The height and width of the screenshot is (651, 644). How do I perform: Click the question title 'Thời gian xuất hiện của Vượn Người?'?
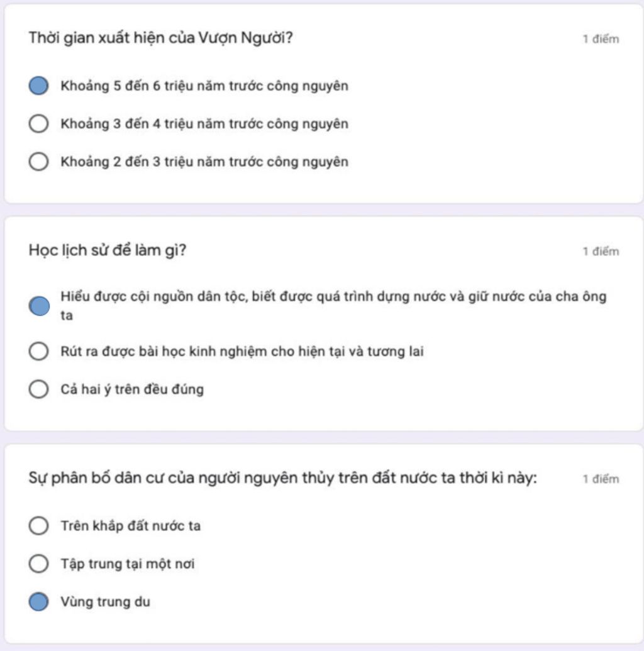click(160, 38)
